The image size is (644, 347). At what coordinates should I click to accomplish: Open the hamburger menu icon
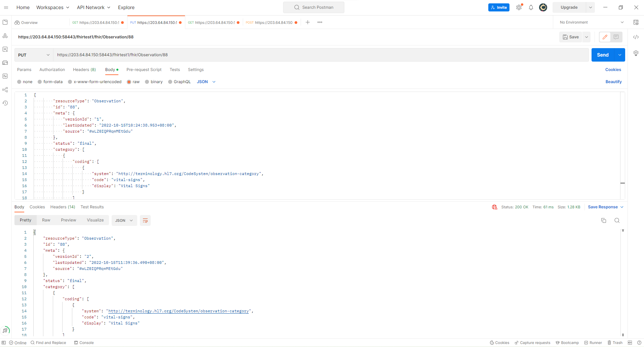coord(6,7)
